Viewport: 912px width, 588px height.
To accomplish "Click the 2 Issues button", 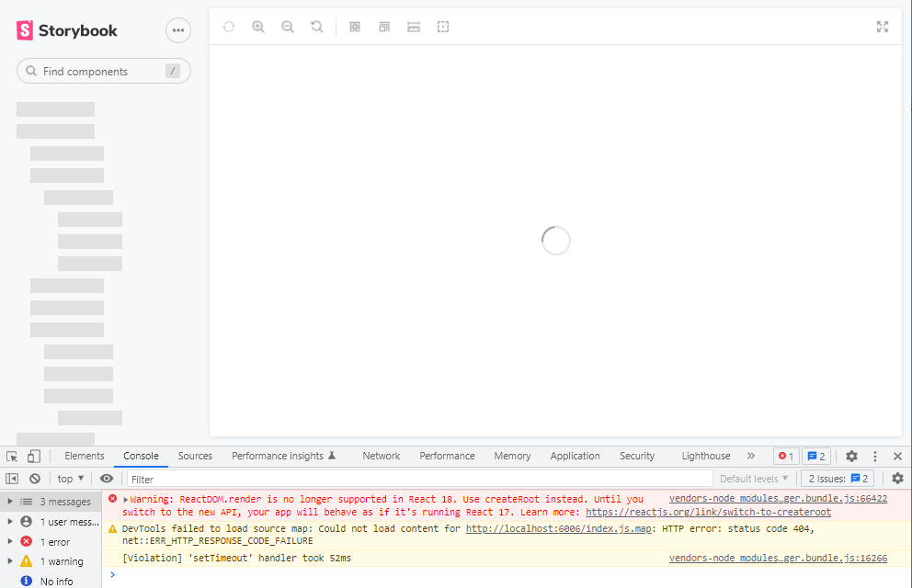I will tap(837, 478).
